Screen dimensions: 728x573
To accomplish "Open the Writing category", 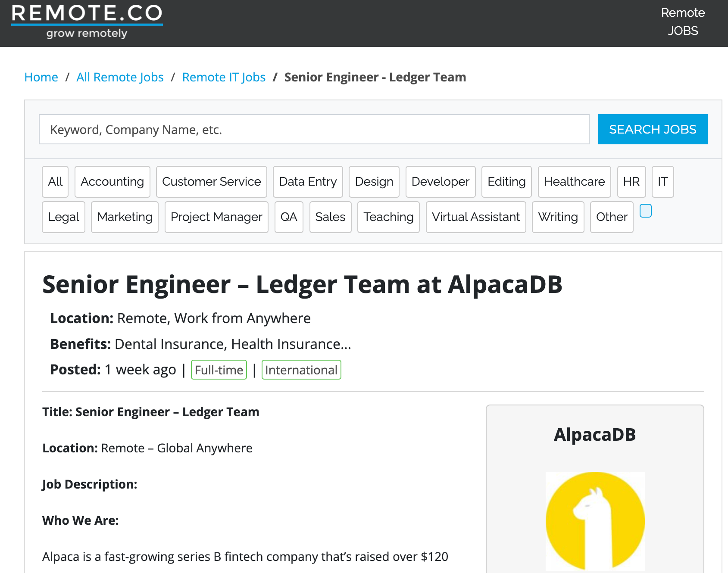I will [558, 217].
